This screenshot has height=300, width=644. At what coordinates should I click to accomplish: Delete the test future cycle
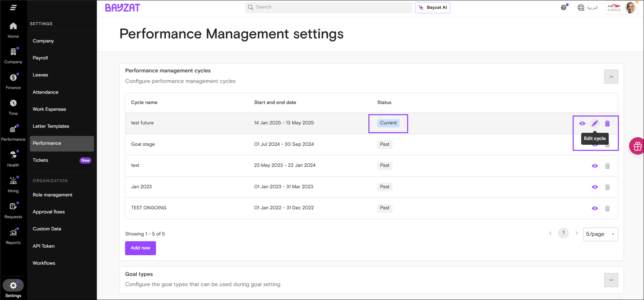tap(607, 123)
